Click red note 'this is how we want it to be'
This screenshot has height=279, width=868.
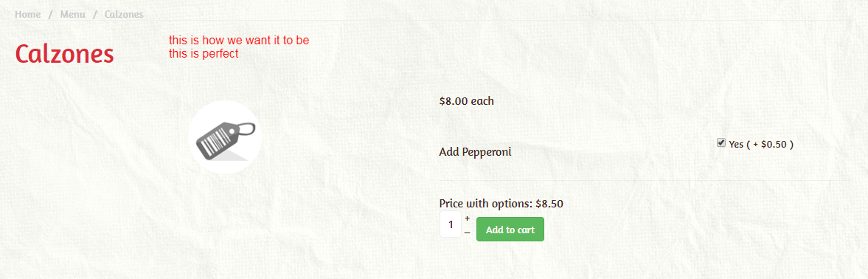[239, 41]
